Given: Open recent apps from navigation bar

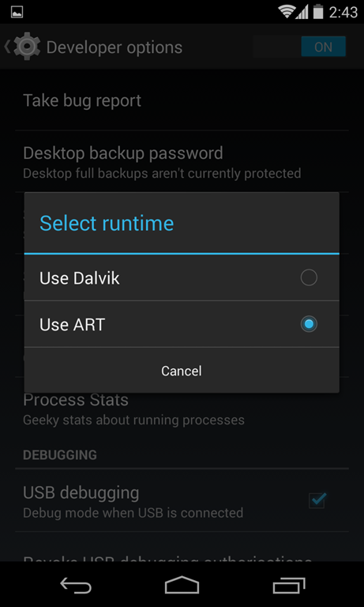Looking at the screenshot, I should click(x=288, y=585).
